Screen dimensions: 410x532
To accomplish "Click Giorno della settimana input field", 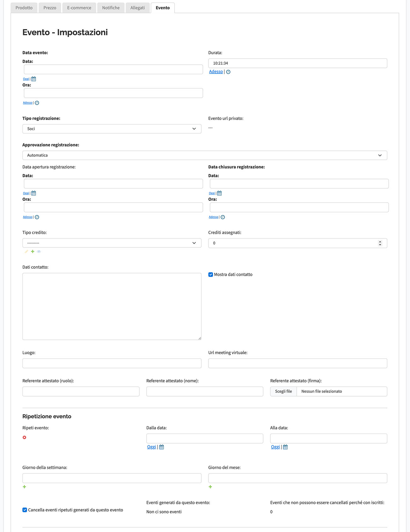I will [x=112, y=478].
